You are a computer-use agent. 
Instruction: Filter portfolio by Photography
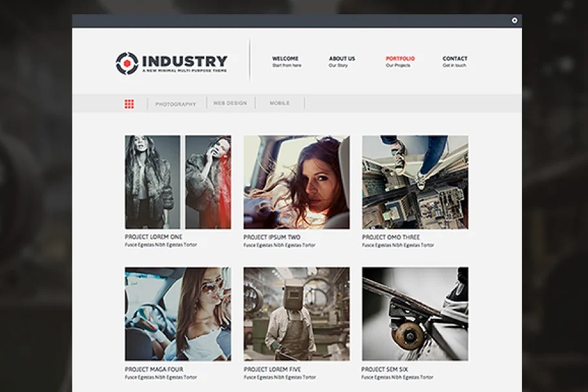[175, 104]
